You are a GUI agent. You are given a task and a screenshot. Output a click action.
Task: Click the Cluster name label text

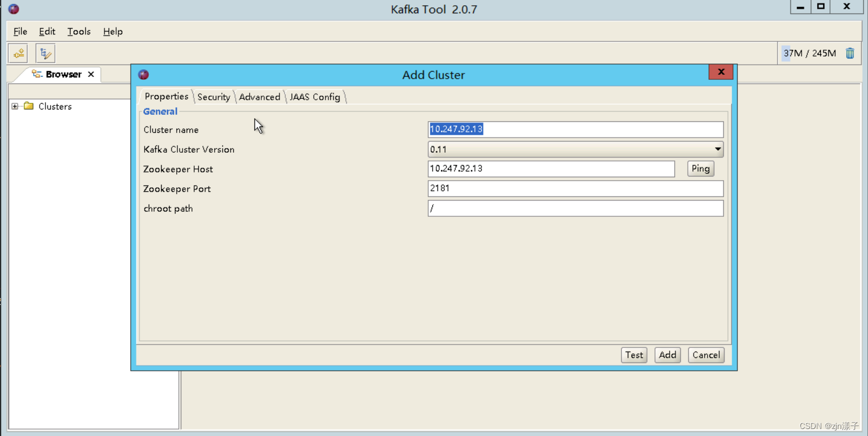171,129
